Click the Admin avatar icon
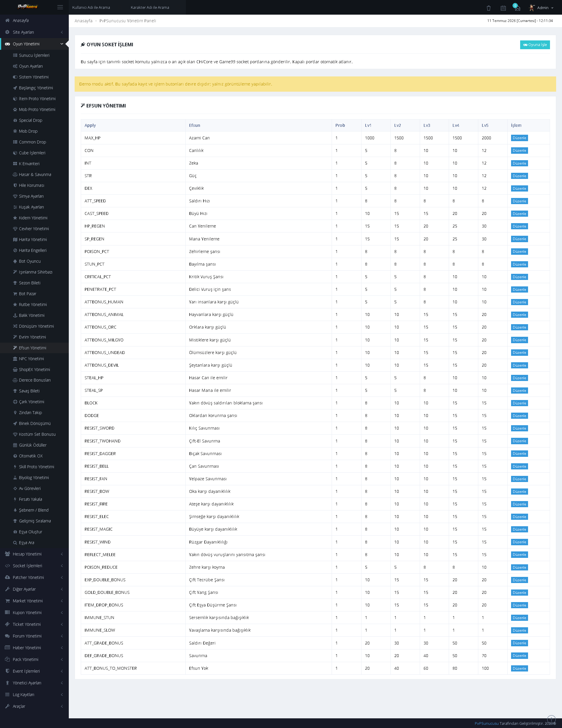The width and height of the screenshot is (562, 728). click(532, 7)
